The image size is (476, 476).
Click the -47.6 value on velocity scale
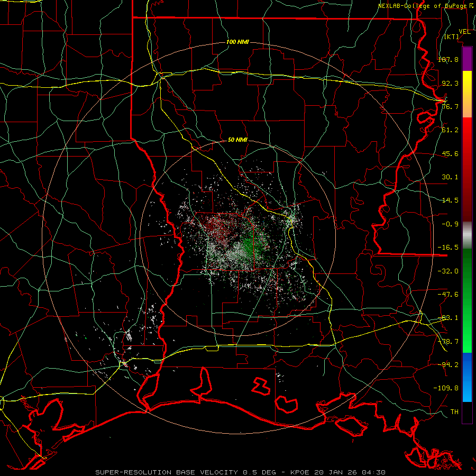448,295
